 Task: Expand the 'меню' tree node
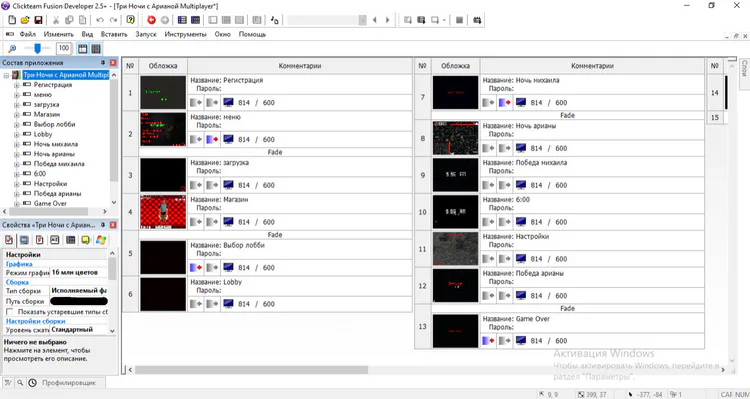(x=17, y=95)
